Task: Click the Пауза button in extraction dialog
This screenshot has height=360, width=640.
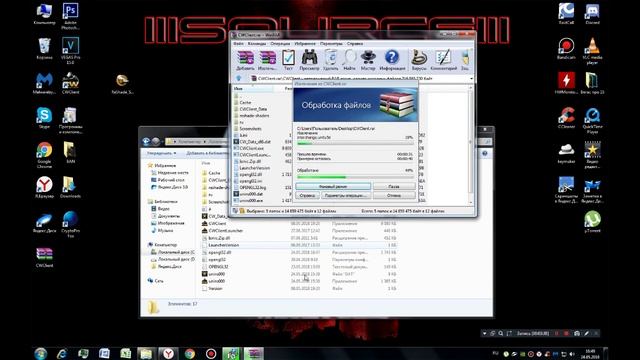Action: point(394,187)
